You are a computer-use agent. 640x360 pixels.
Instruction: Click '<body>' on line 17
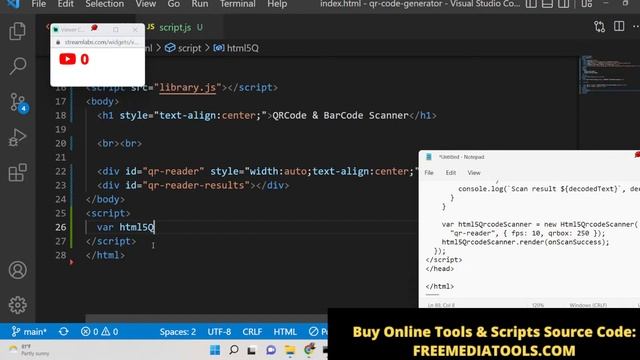click(x=102, y=102)
